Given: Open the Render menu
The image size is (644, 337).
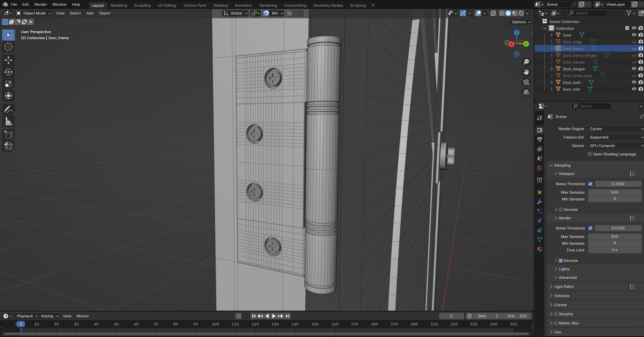Looking at the screenshot, I should 41,4.
